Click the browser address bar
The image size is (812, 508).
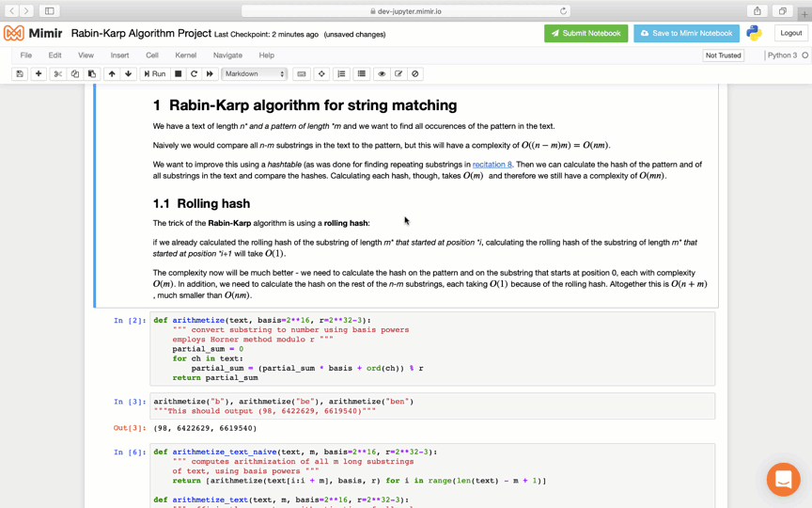point(406,11)
